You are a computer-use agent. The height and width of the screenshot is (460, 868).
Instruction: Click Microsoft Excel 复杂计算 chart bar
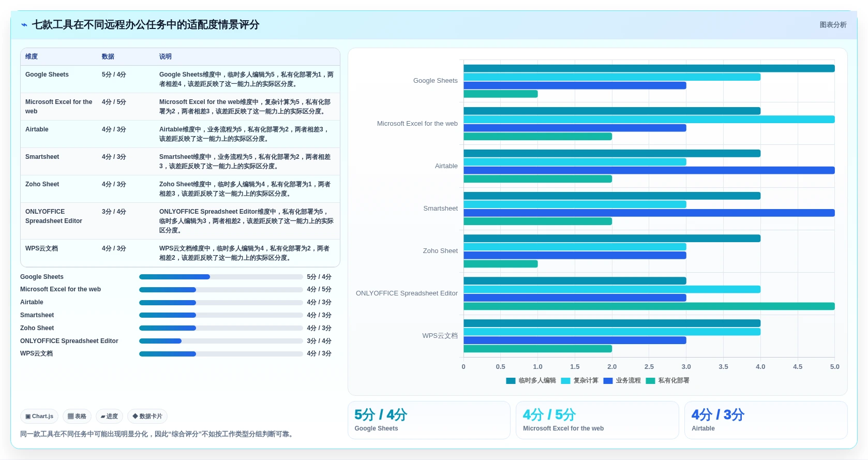click(x=649, y=120)
